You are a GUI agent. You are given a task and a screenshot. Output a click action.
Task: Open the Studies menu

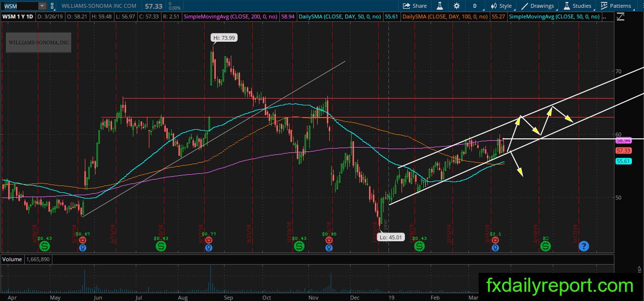577,6
